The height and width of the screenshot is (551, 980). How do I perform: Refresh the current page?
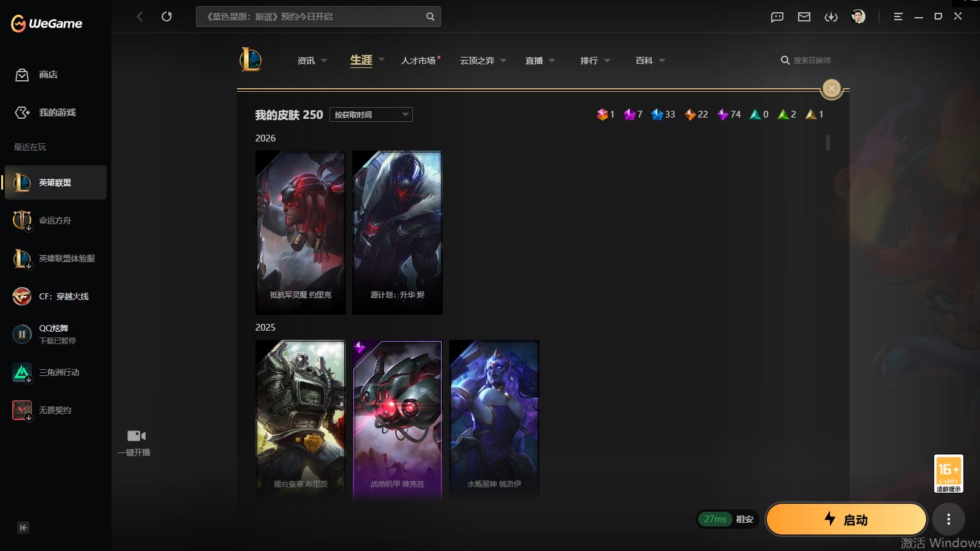[167, 17]
